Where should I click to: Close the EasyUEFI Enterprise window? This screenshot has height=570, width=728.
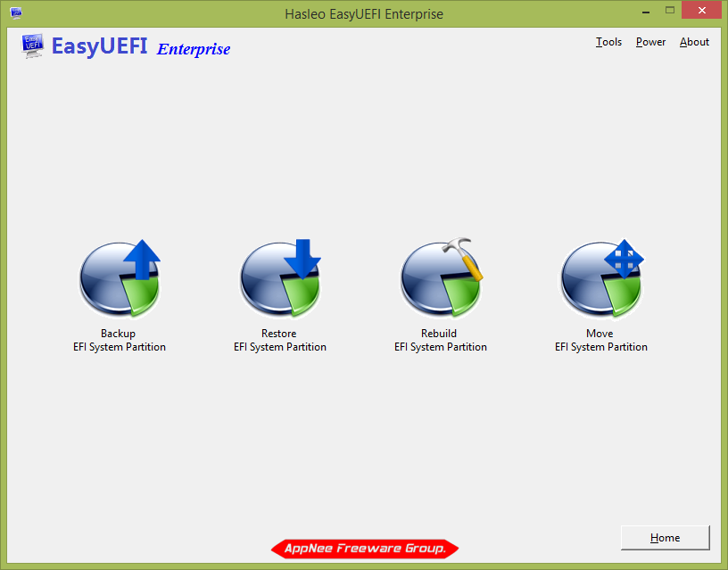pyautogui.click(x=701, y=10)
